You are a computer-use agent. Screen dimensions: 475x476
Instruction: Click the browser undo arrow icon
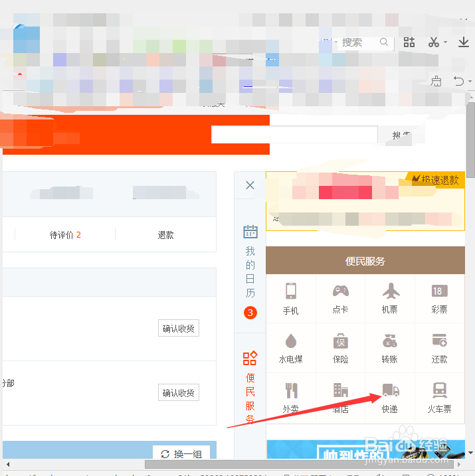pyautogui.click(x=458, y=81)
